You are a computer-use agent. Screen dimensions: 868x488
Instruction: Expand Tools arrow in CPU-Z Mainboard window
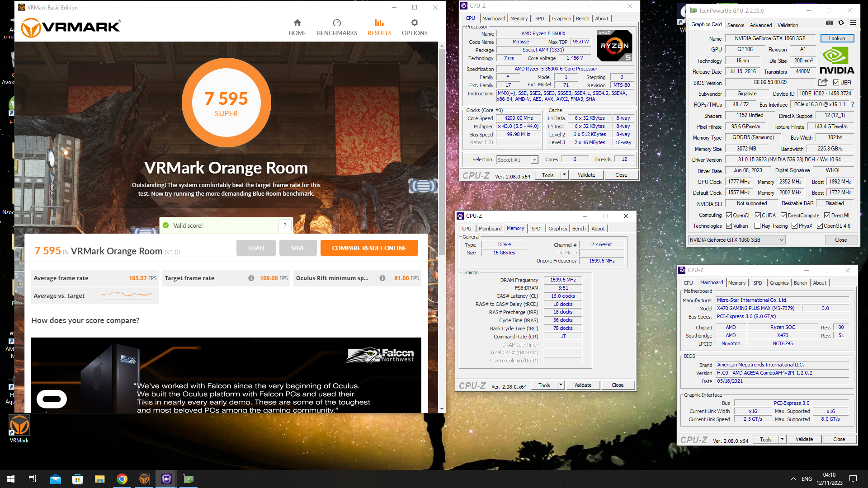782,439
